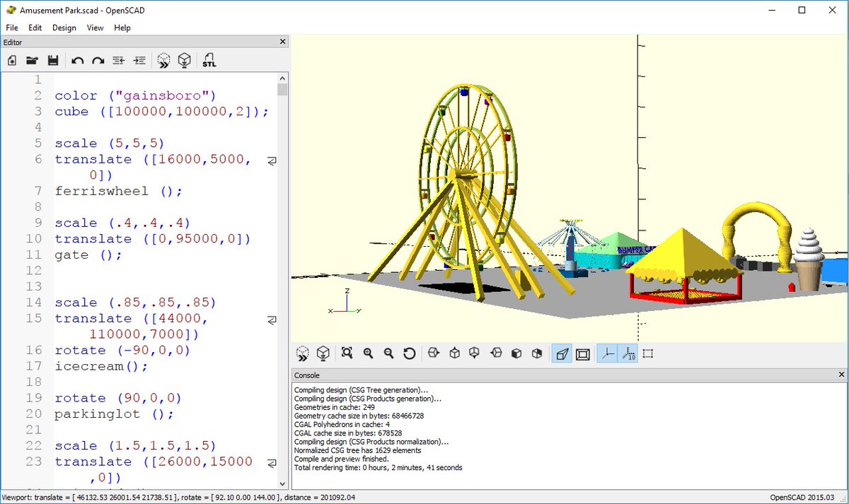Open a file using the folder icon

coord(32,61)
